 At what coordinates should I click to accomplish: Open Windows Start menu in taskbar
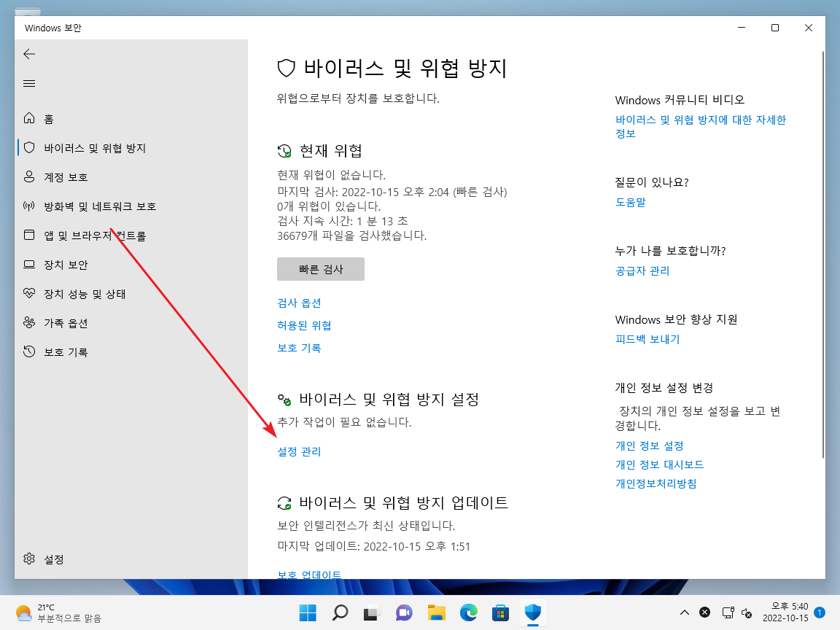[x=308, y=612]
